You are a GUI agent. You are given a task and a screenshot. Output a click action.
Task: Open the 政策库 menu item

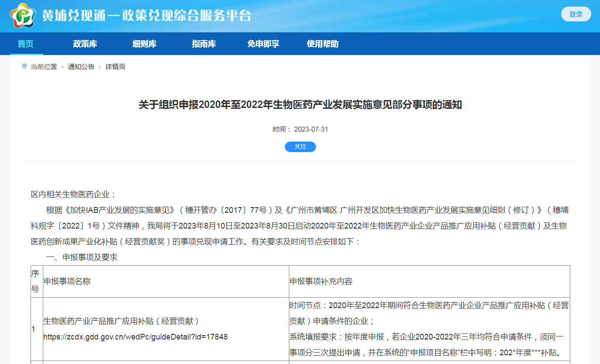click(x=85, y=44)
